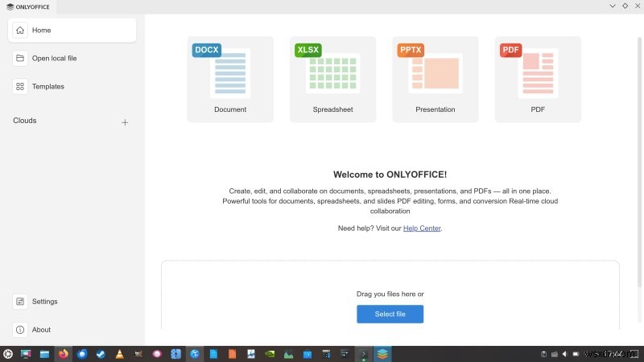
Task: Open the blue shopping bag store icon
Action: point(308,354)
